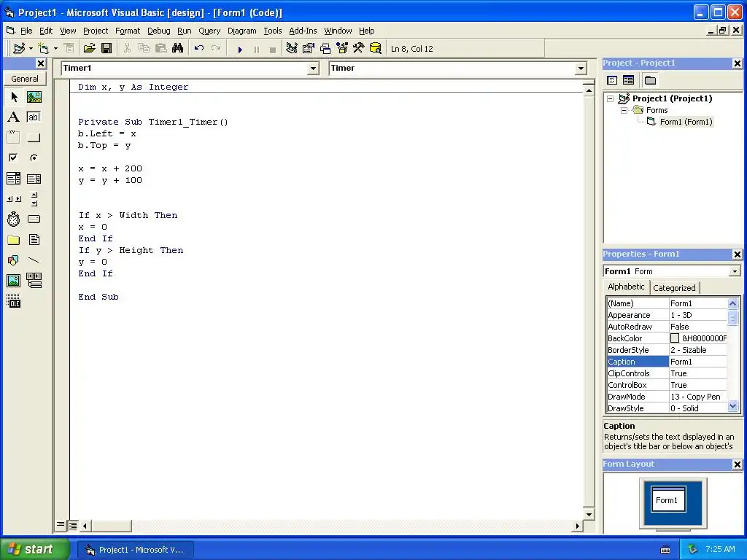Click the BackColor color swatch
Image resolution: width=747 pixels, height=560 pixels.
coord(674,338)
